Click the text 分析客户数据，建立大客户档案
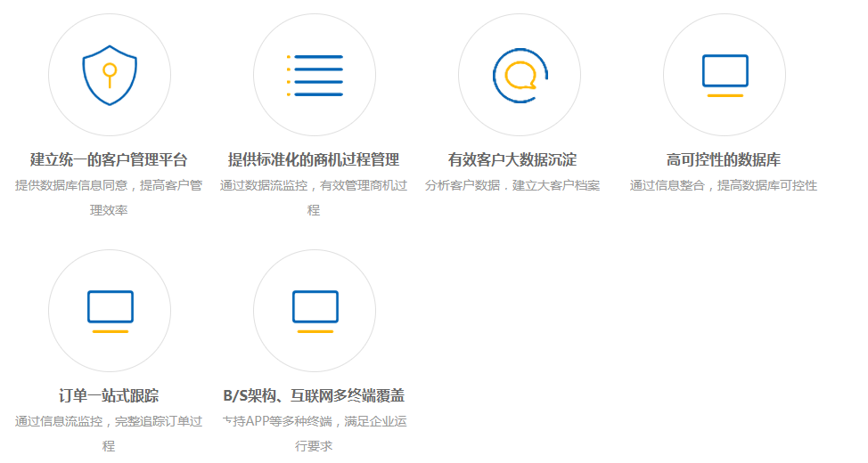This screenshot has width=868, height=463. tap(512, 186)
